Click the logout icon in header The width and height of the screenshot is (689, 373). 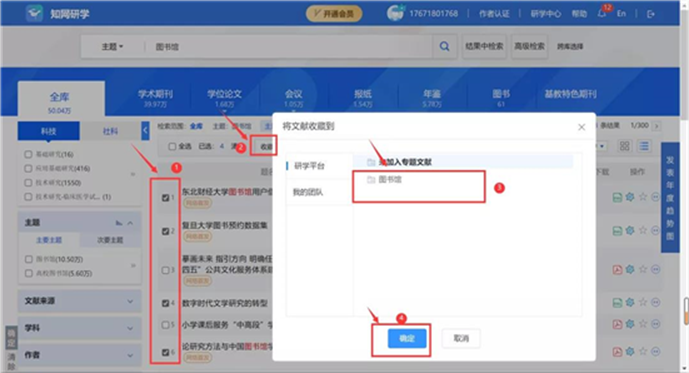tap(651, 14)
